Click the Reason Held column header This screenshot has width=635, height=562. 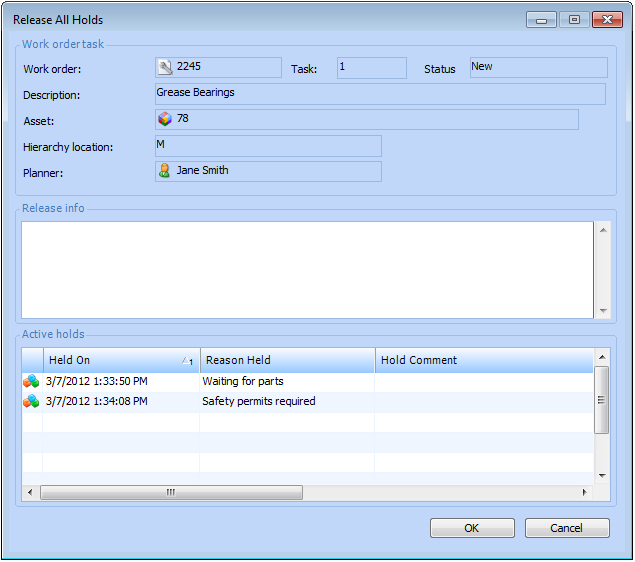[287, 360]
